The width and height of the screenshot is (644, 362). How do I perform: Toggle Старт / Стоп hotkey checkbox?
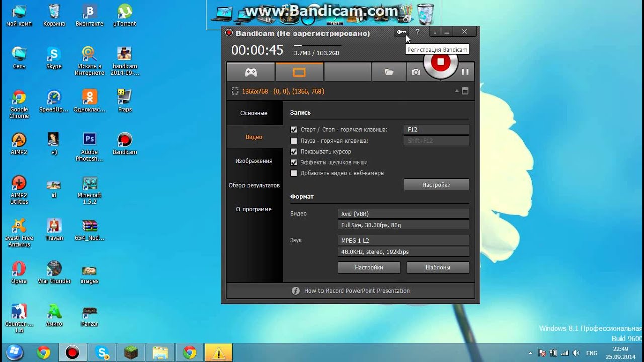294,130
